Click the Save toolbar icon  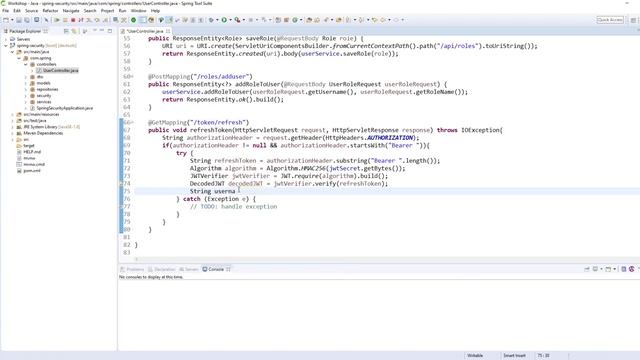19,20
